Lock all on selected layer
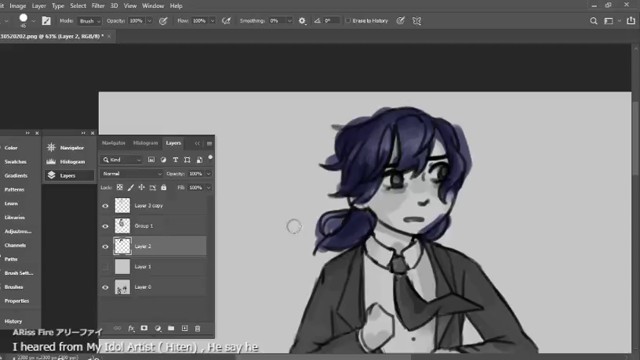The width and height of the screenshot is (640, 360). tap(164, 187)
